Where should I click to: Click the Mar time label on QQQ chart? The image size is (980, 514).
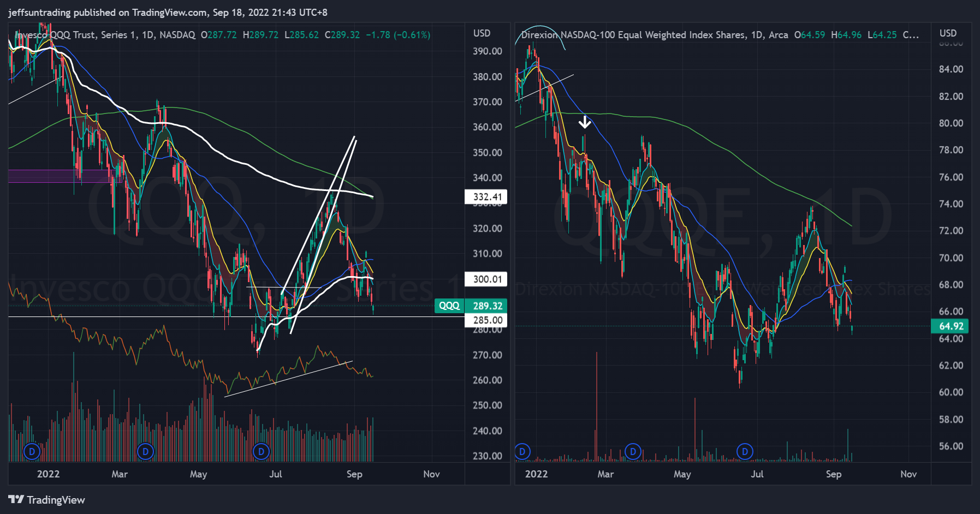tap(120, 474)
